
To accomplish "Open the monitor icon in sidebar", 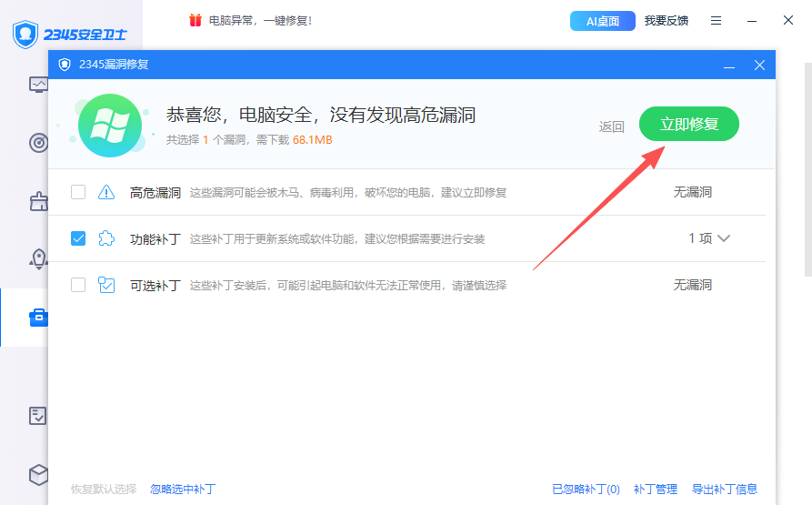I will coord(38,85).
